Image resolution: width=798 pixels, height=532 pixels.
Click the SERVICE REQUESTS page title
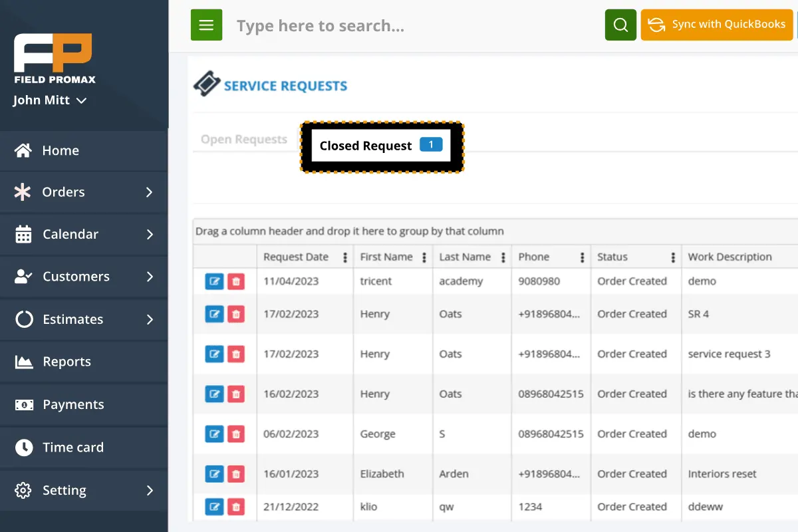click(x=285, y=86)
